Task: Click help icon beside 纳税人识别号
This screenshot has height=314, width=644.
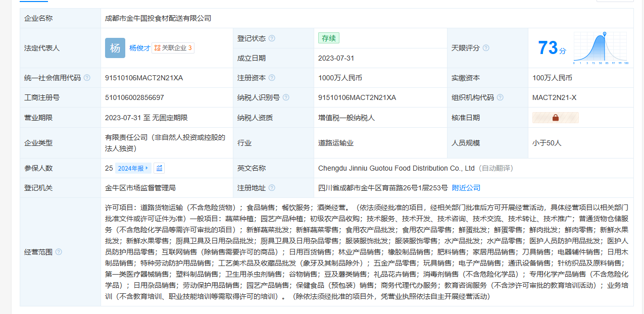Action: coord(286,97)
